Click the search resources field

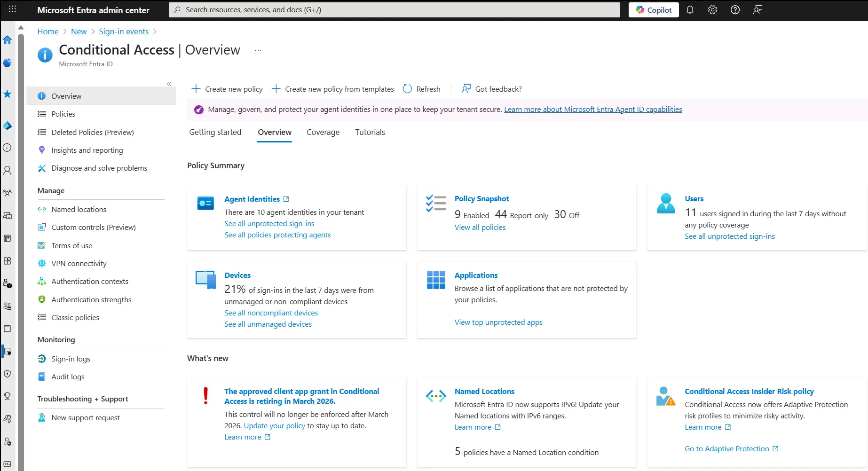395,9
